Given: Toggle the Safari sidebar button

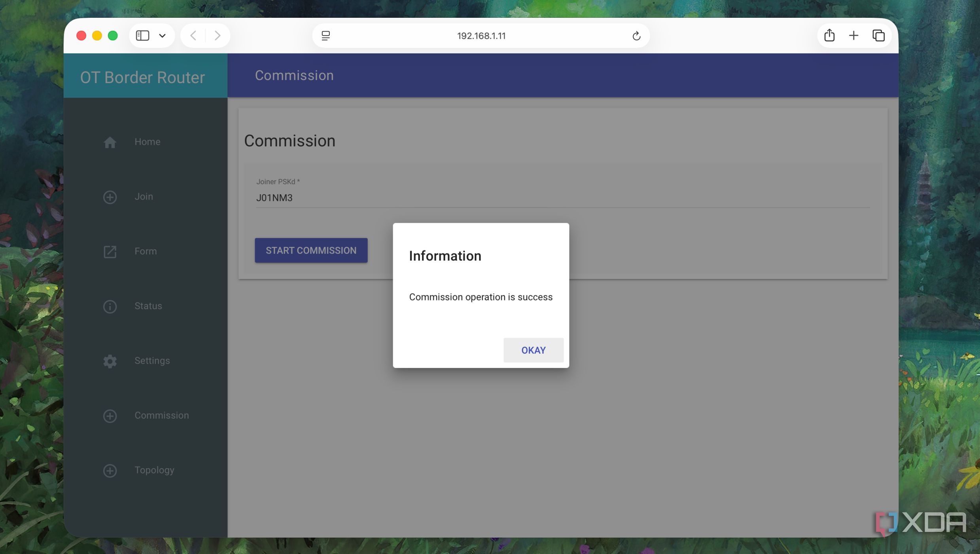Looking at the screenshot, I should (x=142, y=36).
